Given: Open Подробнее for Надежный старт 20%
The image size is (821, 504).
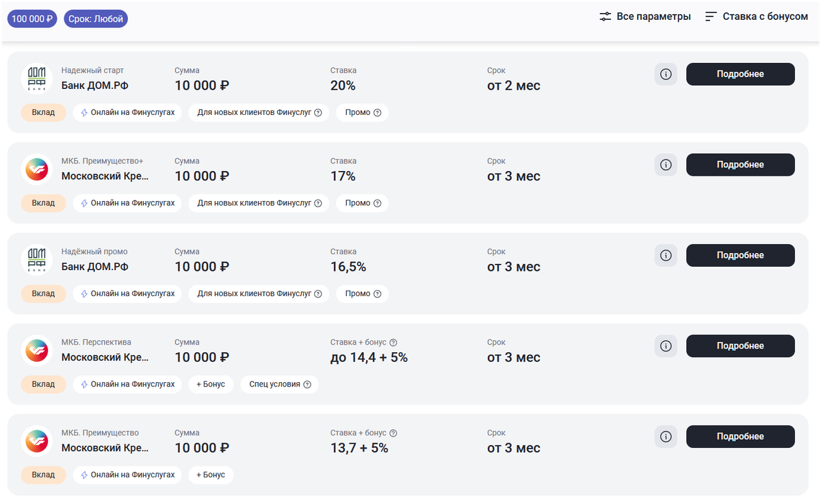Looking at the screenshot, I should pos(740,74).
